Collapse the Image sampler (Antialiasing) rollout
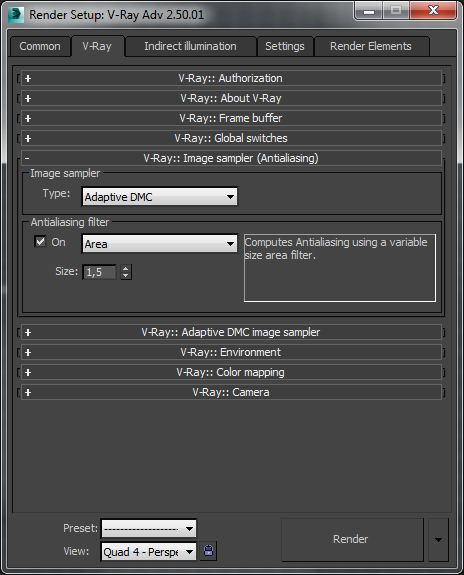This screenshot has height=575, width=464. click(231, 158)
